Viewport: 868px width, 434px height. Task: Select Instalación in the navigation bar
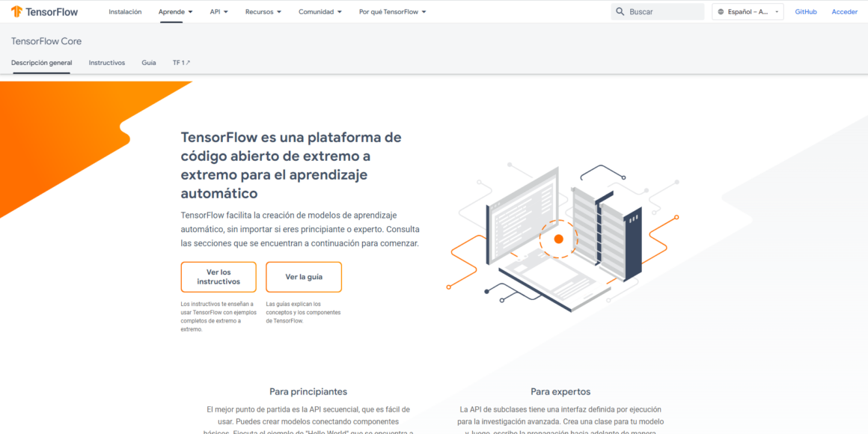click(125, 11)
